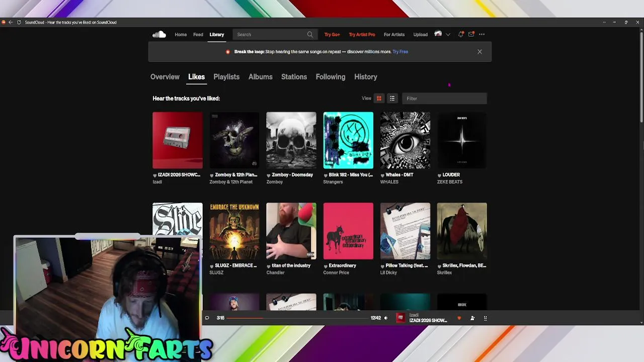Click the Filter input field
Screen dimensions: 644x362
coord(444,99)
